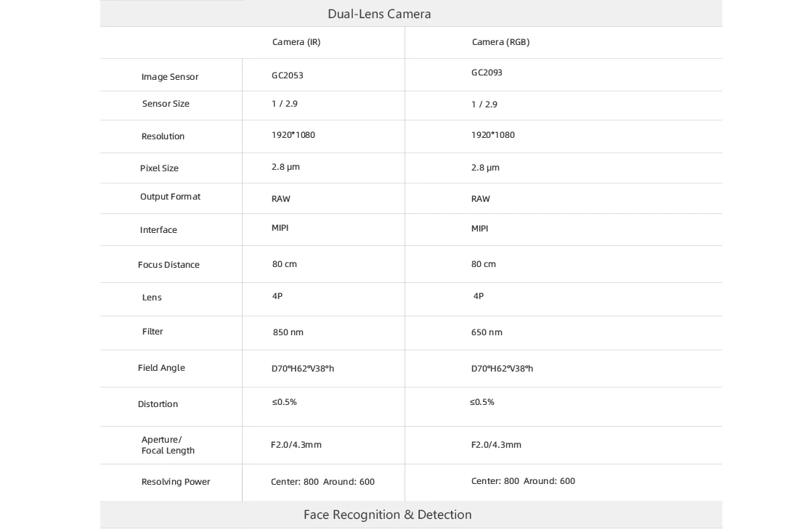Click the Dual-Lens Camera section header
Screen dimensions: 812x529
379,14
